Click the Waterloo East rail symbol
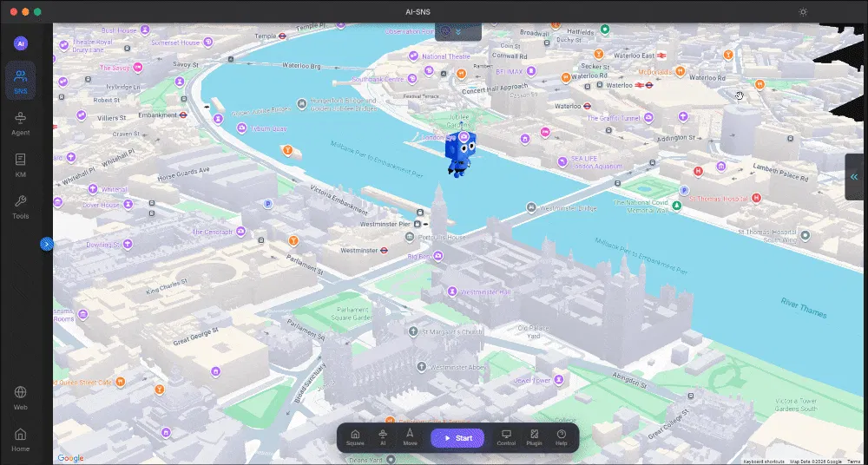Viewport: 868px width, 465px height. click(x=661, y=56)
